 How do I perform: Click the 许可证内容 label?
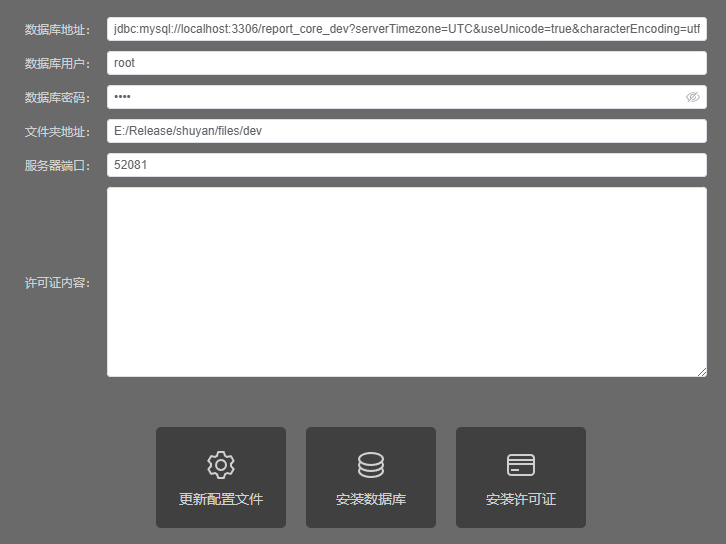tap(57, 282)
